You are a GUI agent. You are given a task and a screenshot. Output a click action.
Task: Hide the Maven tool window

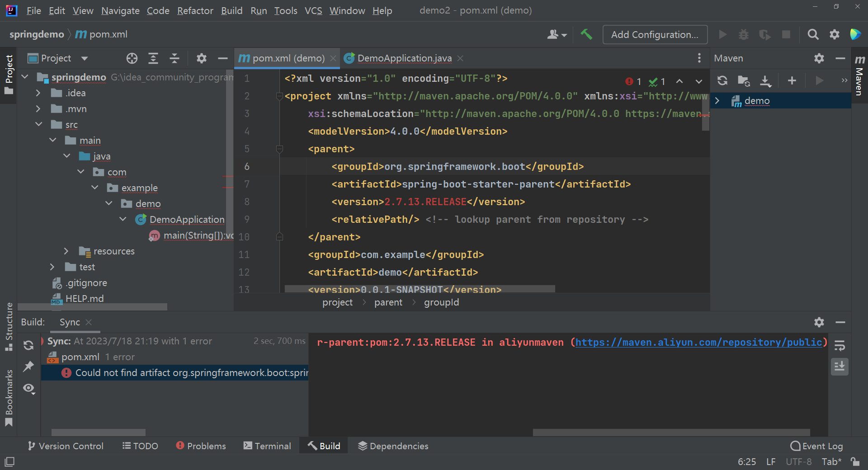pyautogui.click(x=840, y=58)
